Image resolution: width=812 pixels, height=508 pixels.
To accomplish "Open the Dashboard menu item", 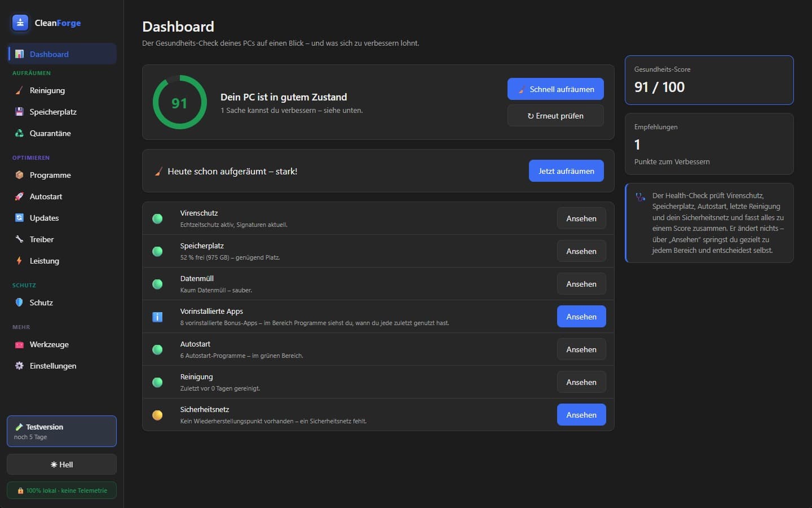I will coord(61,54).
